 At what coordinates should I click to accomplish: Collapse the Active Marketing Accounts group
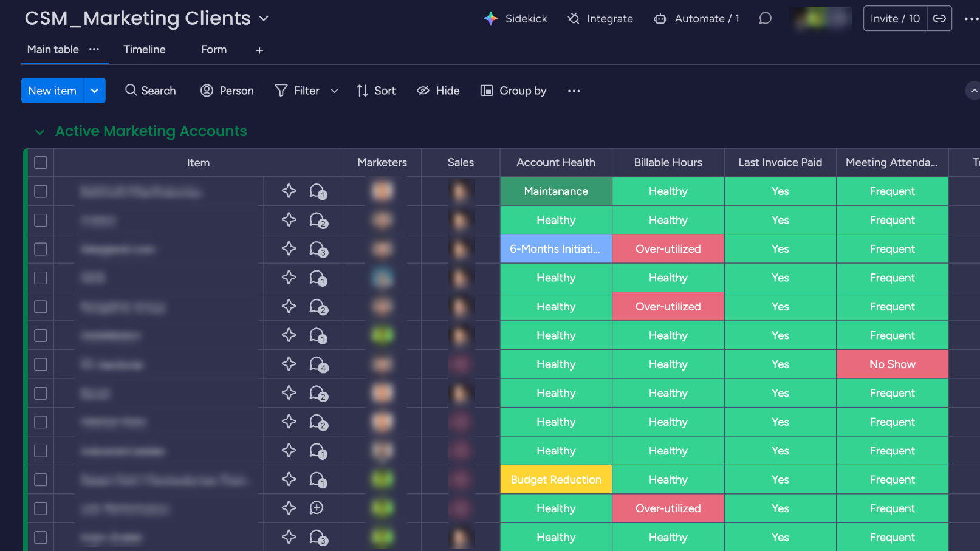40,132
